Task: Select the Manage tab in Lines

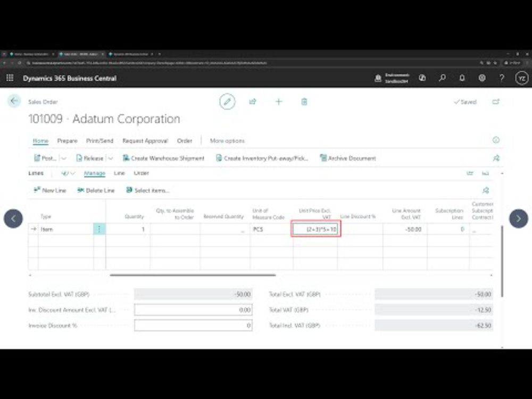Action: 94,173
